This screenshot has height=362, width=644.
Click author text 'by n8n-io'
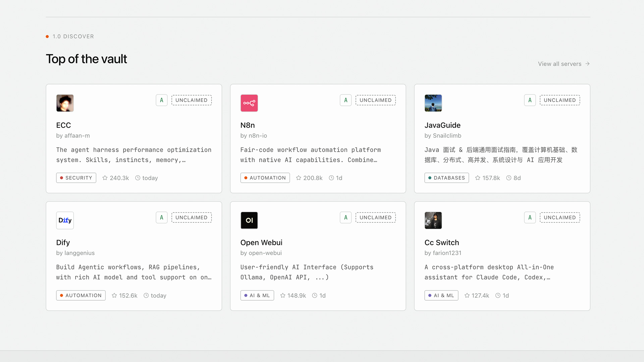point(254,136)
